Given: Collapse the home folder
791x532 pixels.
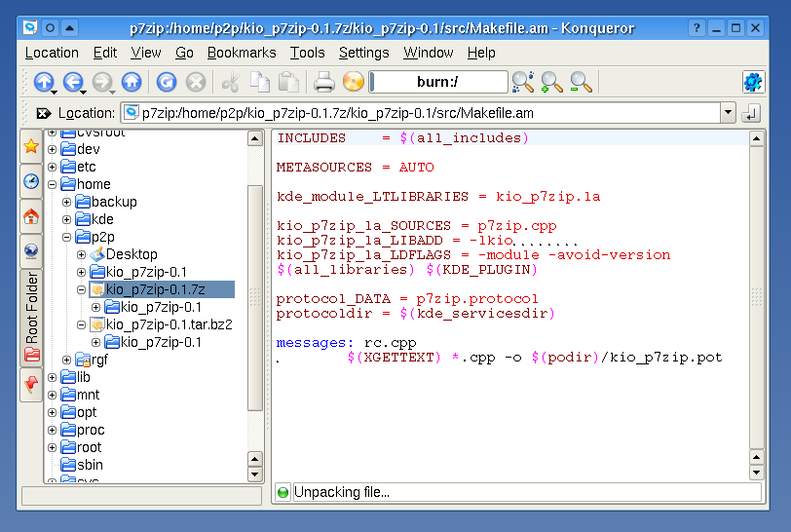Looking at the screenshot, I should pyautogui.click(x=52, y=184).
